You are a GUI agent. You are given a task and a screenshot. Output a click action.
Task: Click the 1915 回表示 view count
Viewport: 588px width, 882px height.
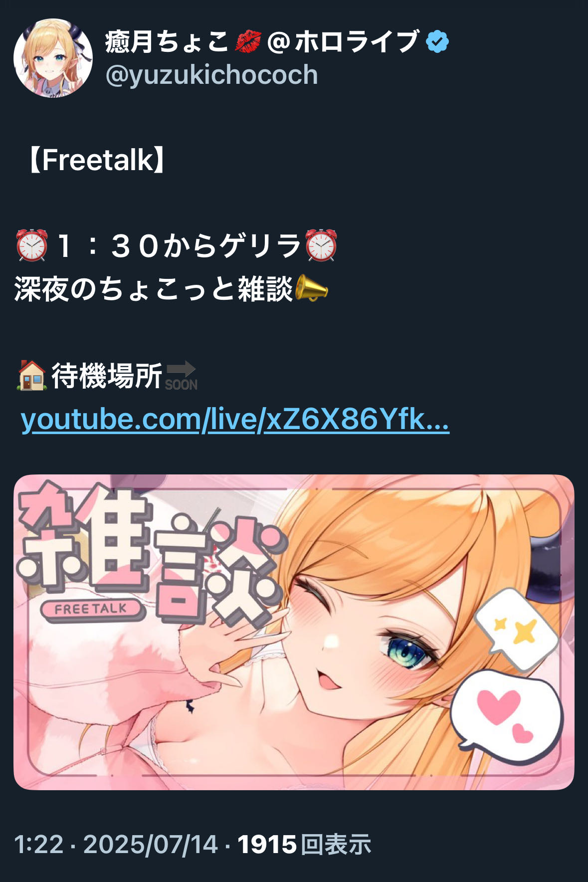304,845
